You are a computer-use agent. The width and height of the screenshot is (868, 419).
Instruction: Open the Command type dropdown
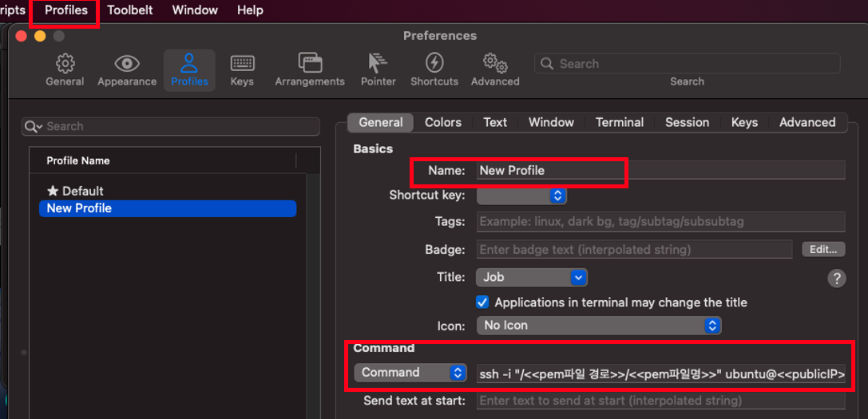click(x=410, y=373)
